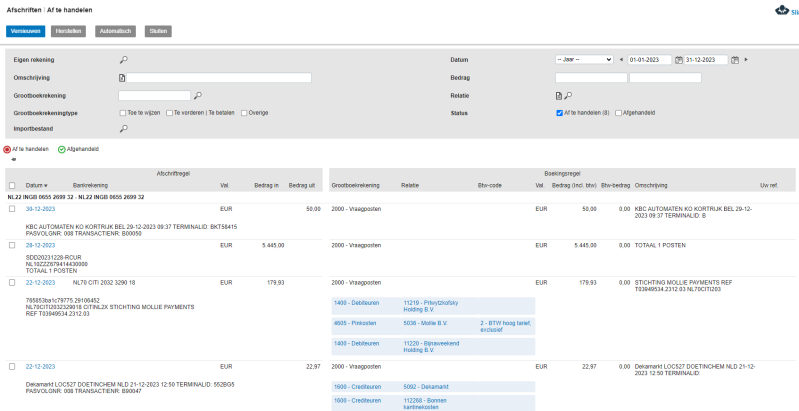Screen dimensions: 799x411
Task: Open the calendar picker for end date 31-12-2023
Action: pyautogui.click(x=735, y=60)
